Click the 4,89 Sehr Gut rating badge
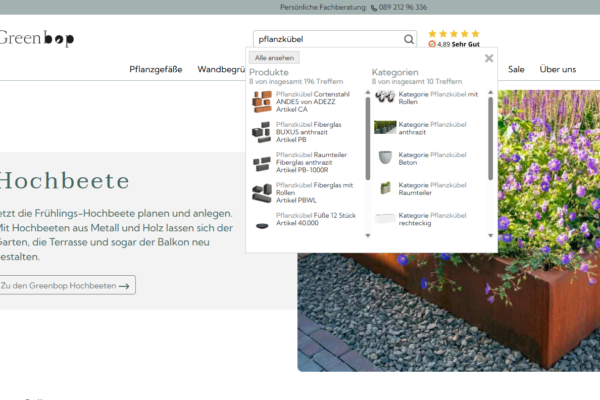 [454, 44]
